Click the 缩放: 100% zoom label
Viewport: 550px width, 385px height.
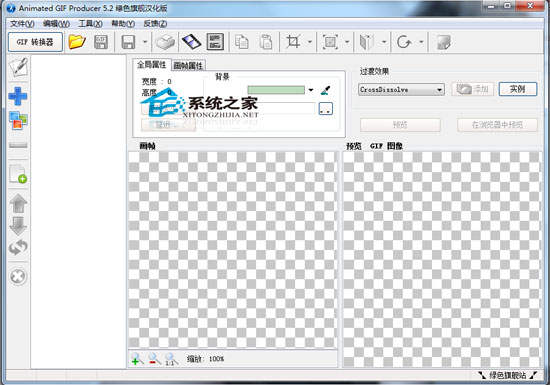(206, 359)
